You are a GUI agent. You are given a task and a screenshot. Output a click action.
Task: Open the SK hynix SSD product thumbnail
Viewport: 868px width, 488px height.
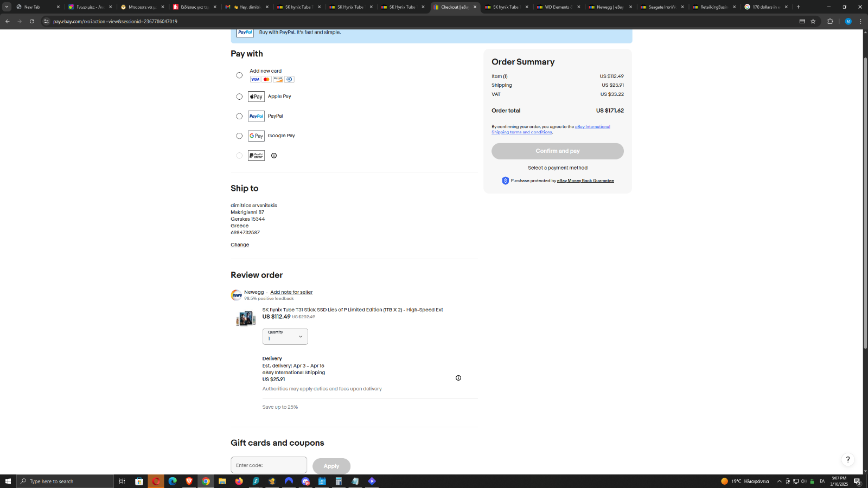[246, 318]
